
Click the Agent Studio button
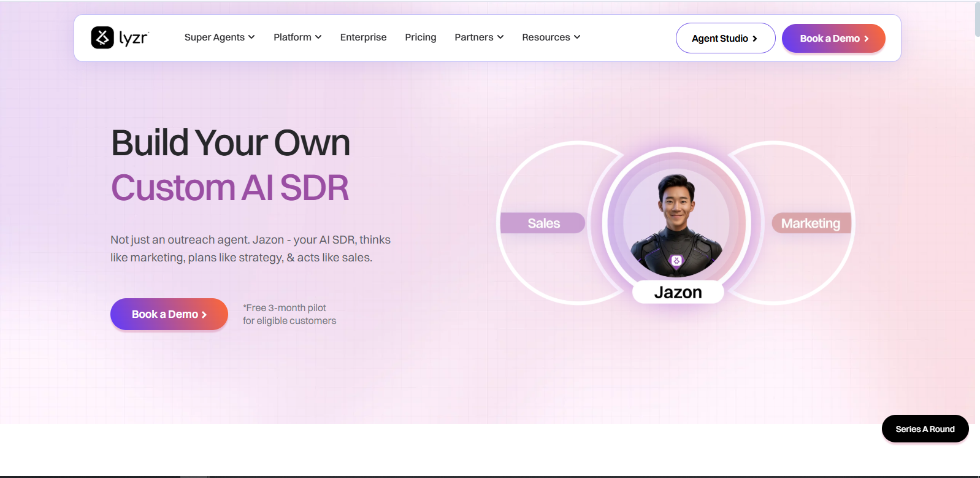pyautogui.click(x=725, y=38)
